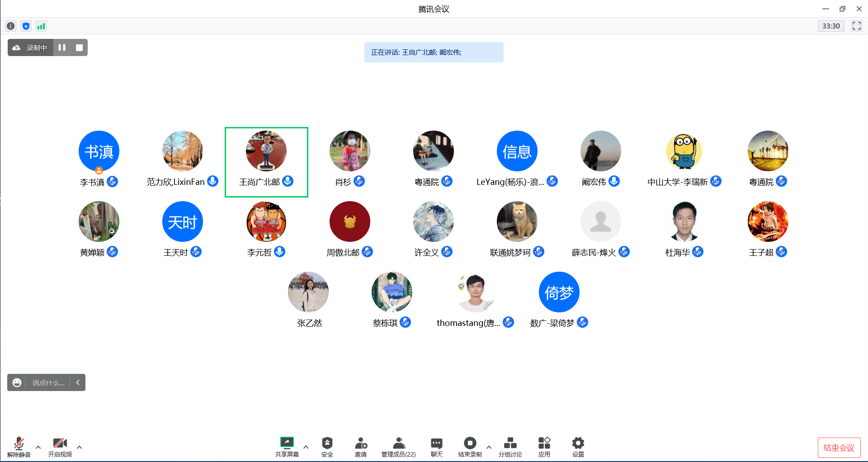Start 共享屏幕 screen sharing
Image resolution: width=868 pixels, height=462 pixels.
tap(287, 447)
